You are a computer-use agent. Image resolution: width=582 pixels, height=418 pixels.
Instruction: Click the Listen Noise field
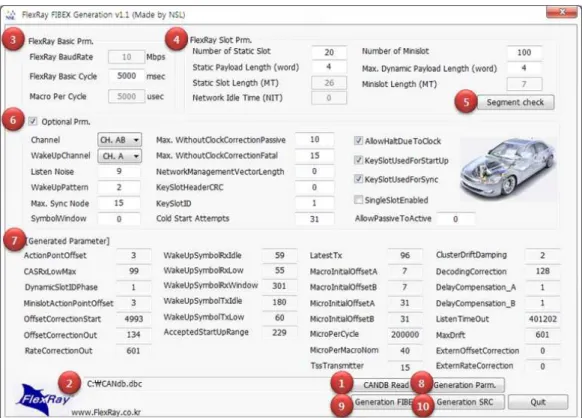coord(119,171)
